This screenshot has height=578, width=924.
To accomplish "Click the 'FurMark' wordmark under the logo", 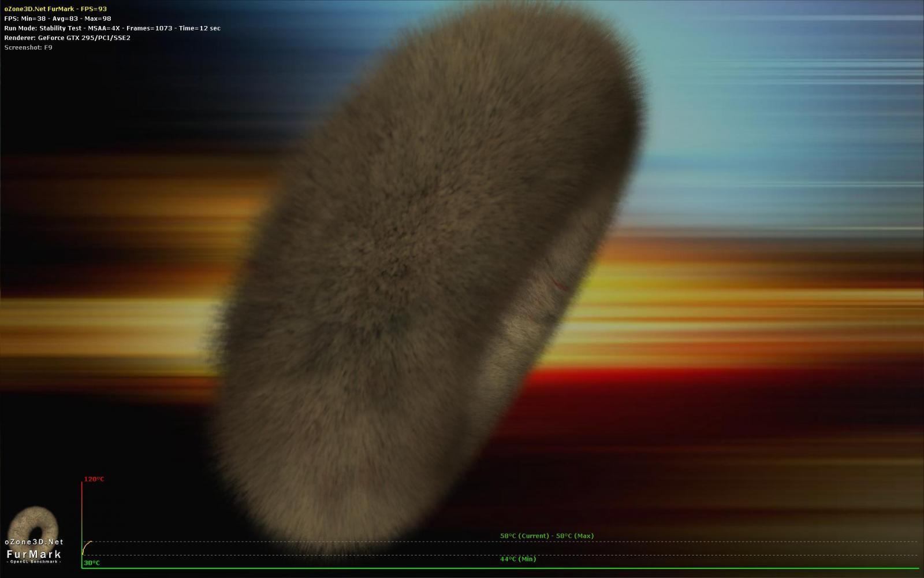I will pyautogui.click(x=33, y=554).
